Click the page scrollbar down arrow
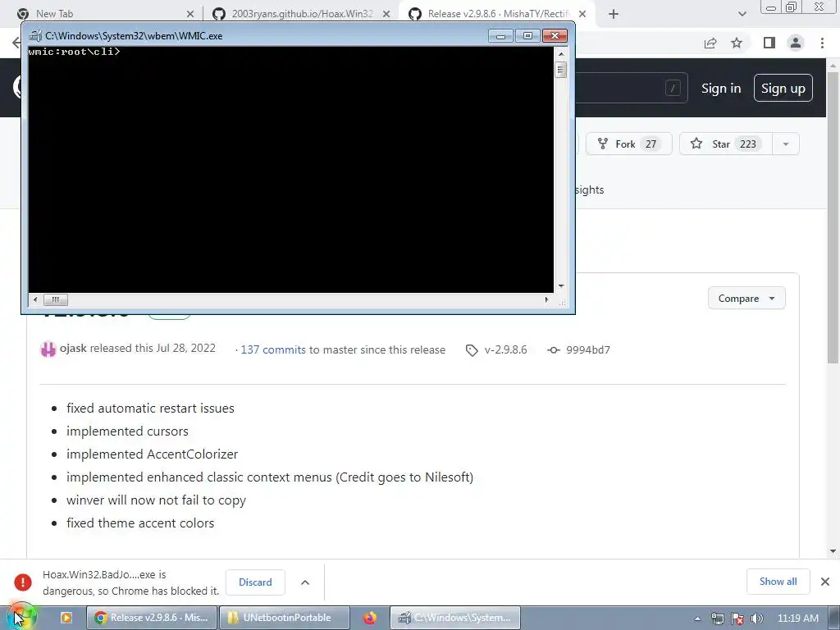840x630 pixels. [x=833, y=550]
